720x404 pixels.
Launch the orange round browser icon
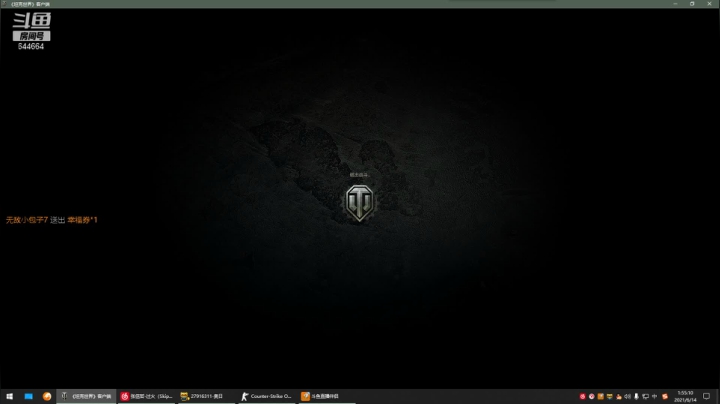tap(47, 396)
